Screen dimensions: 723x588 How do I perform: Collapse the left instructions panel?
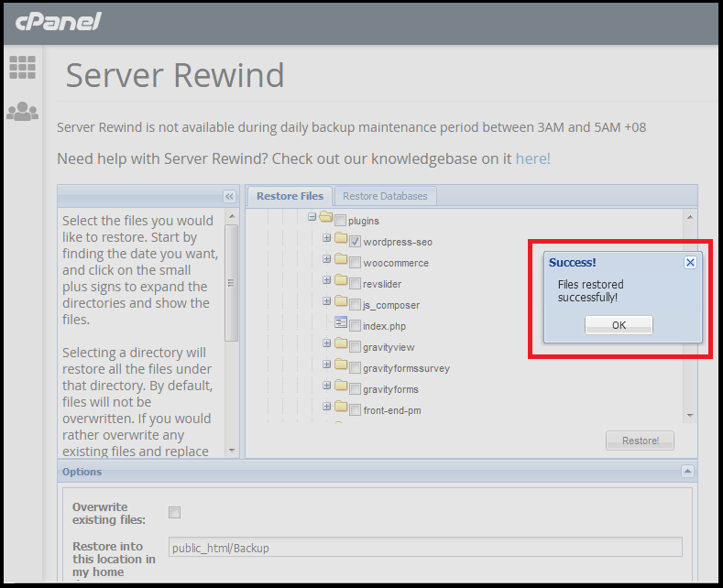(x=230, y=196)
